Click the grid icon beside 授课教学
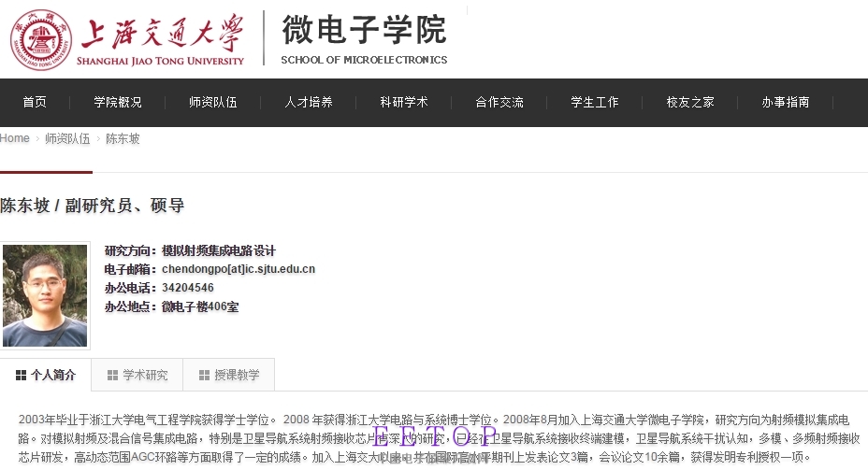868x470 pixels. coord(204,376)
